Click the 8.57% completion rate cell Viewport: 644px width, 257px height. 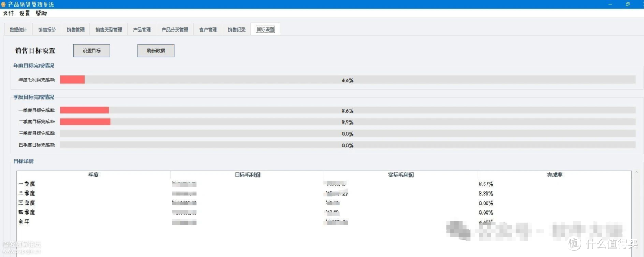(486, 184)
